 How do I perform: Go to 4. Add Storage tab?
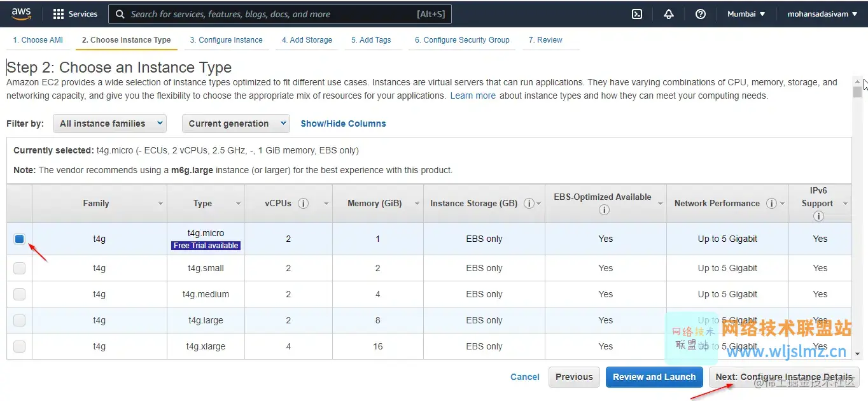click(x=307, y=40)
